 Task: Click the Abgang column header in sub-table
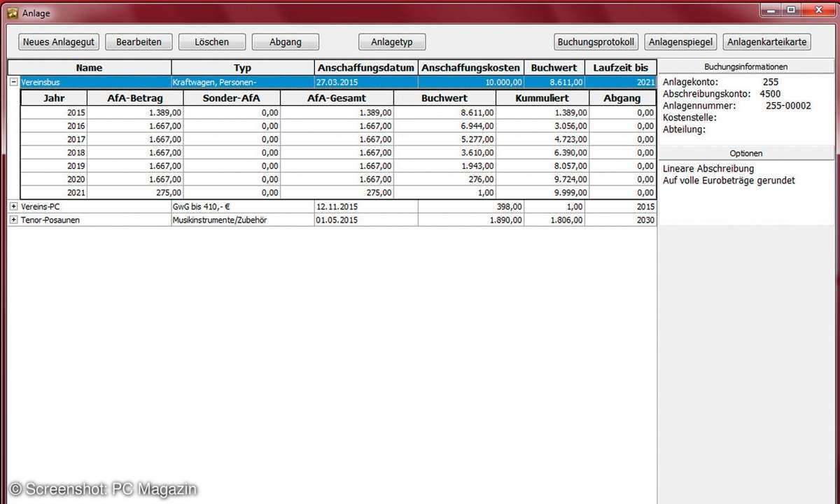coord(622,98)
